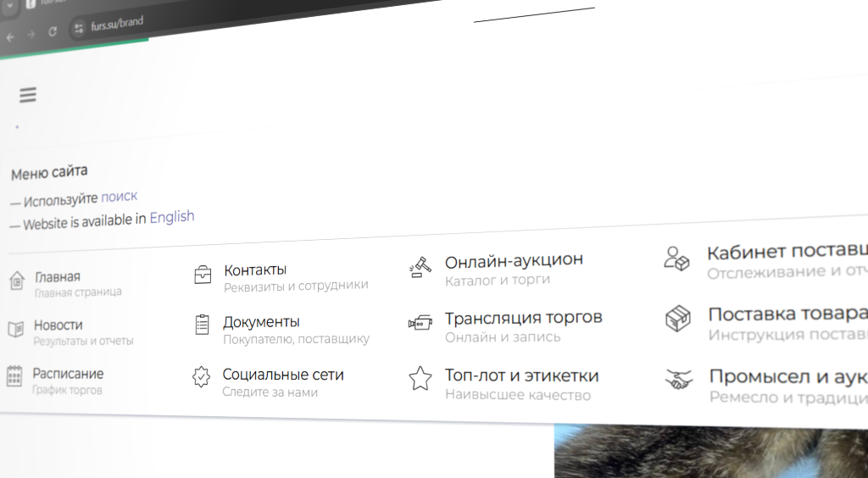Click the browser back arrow
Viewport: 868px width, 478px height.
[9, 37]
